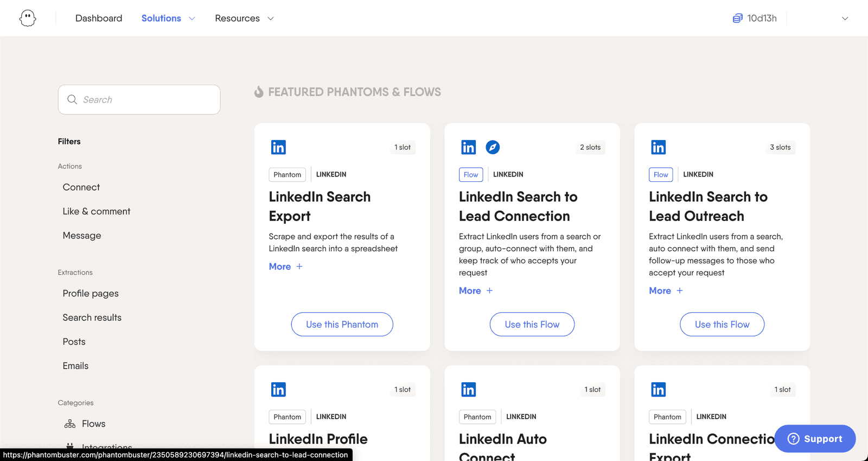This screenshot has width=868, height=461.
Task: Click the flame icon beside Featured Phantoms
Action: tap(259, 92)
